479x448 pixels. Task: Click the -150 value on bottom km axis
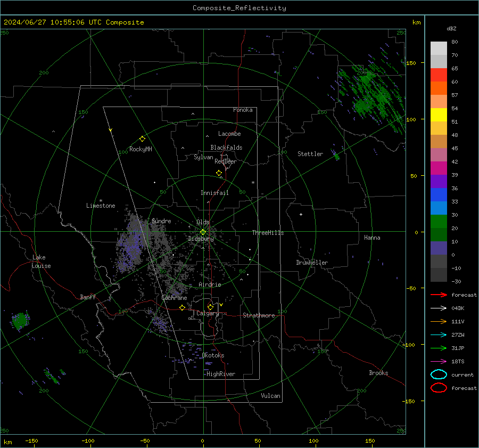pyautogui.click(x=31, y=441)
